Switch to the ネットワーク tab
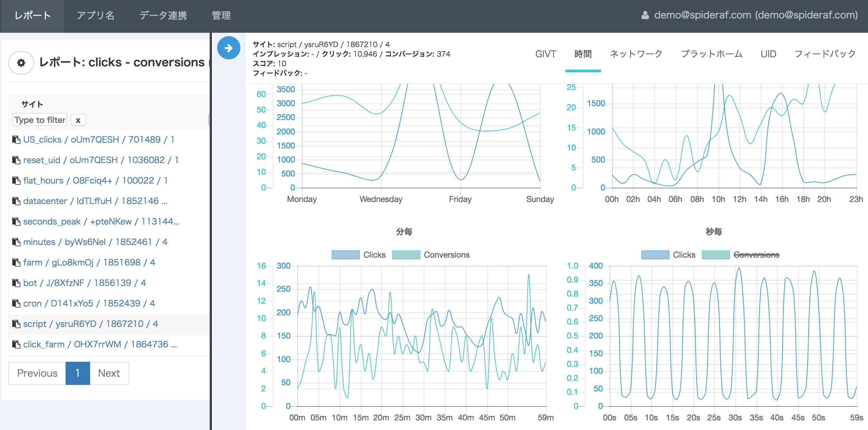Viewport: 868px width, 430px height. (636, 54)
